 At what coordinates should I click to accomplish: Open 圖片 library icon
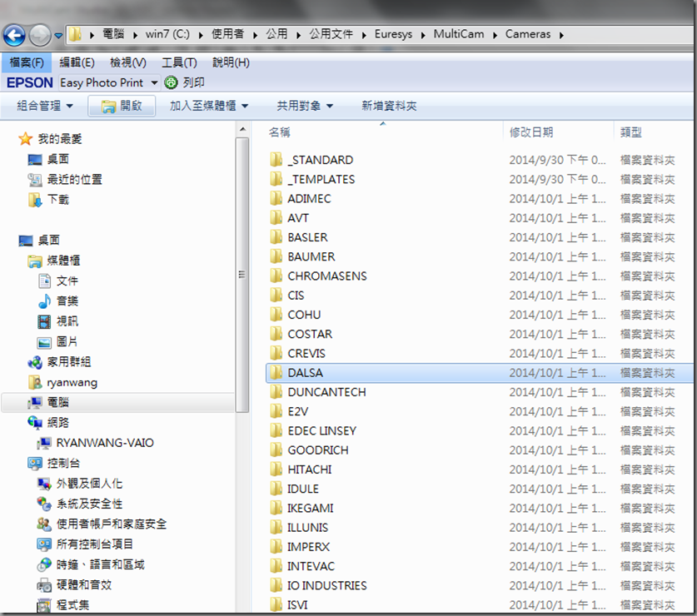44,342
